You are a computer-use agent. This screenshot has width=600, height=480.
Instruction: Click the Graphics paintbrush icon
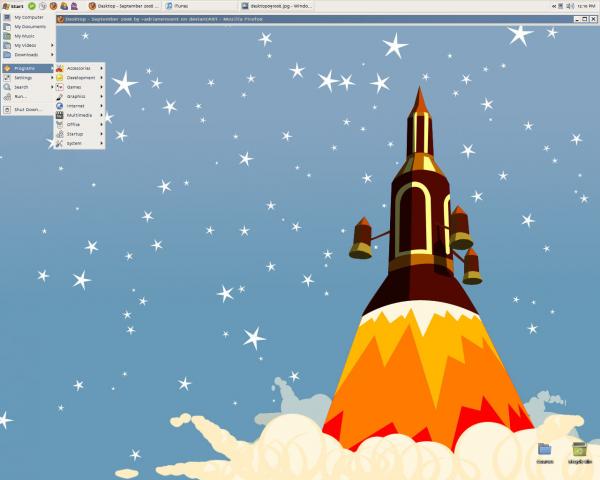[60, 96]
